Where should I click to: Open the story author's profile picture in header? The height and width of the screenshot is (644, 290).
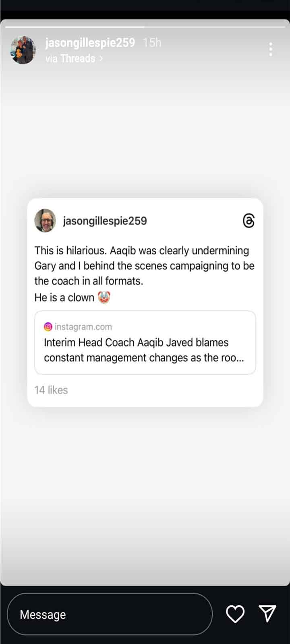click(23, 50)
